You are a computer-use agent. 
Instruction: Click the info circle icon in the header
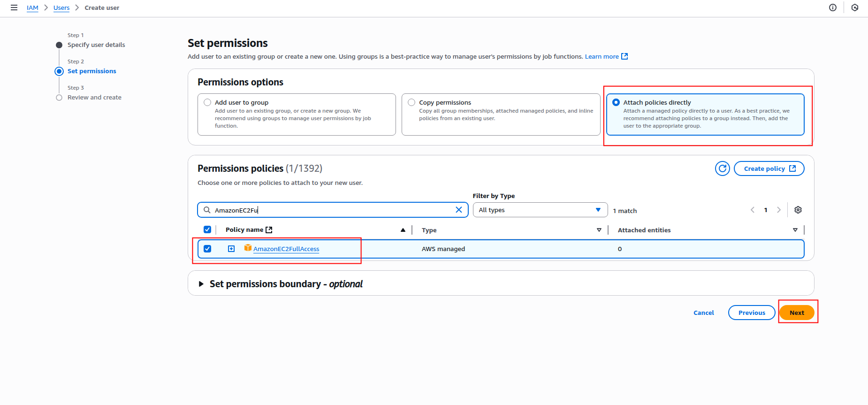coord(833,8)
